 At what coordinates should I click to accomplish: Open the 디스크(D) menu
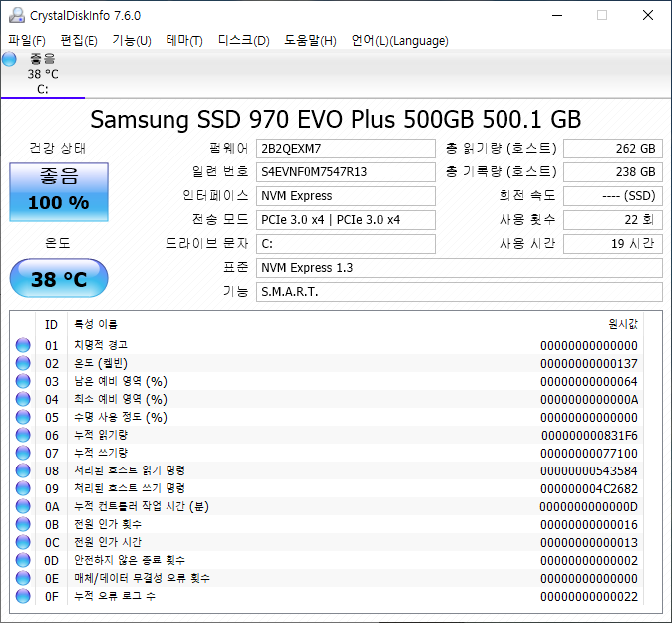244,41
